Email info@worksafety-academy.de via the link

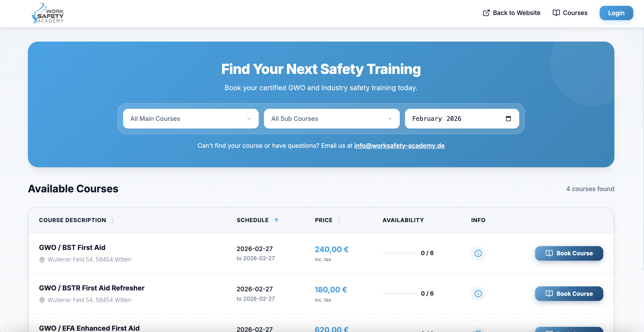point(399,146)
